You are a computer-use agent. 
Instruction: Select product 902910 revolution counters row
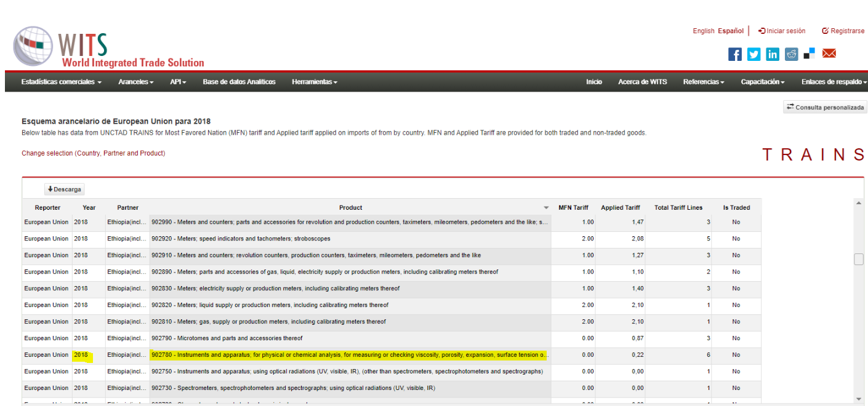point(350,255)
